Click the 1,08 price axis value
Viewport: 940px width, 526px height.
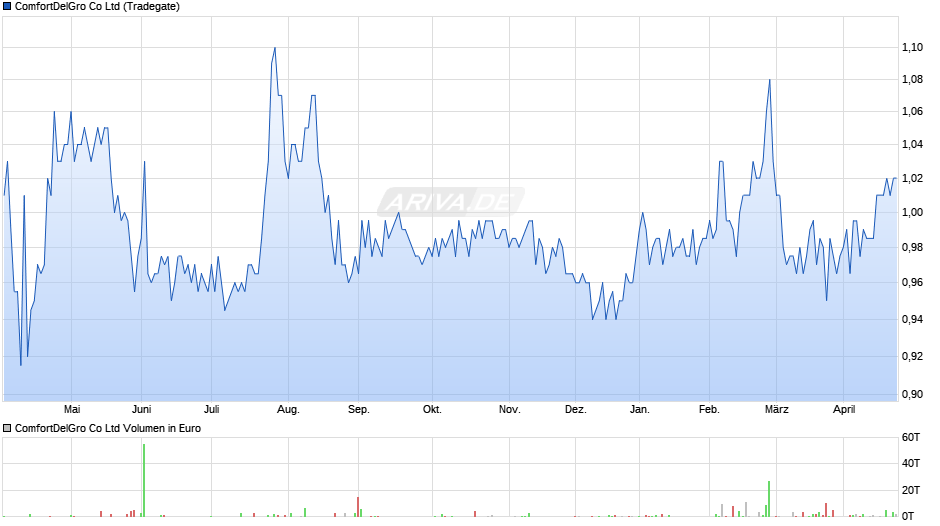pyautogui.click(x=912, y=80)
